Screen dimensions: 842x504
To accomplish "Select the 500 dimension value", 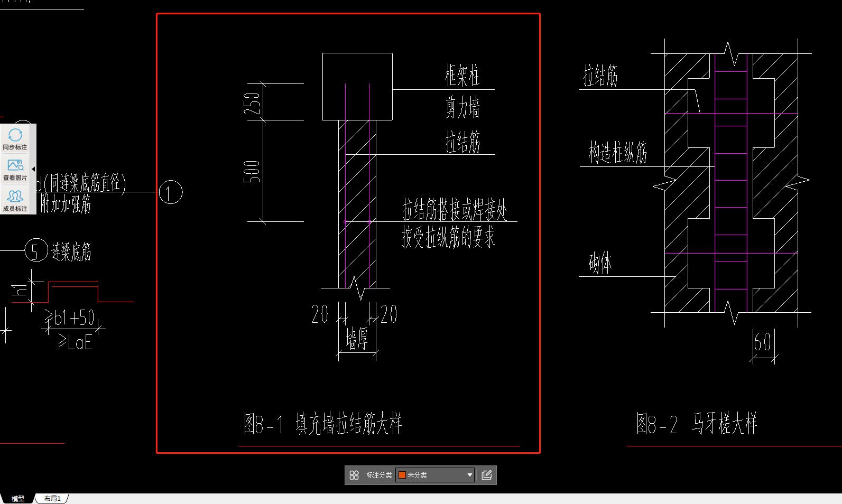I will pos(252,171).
